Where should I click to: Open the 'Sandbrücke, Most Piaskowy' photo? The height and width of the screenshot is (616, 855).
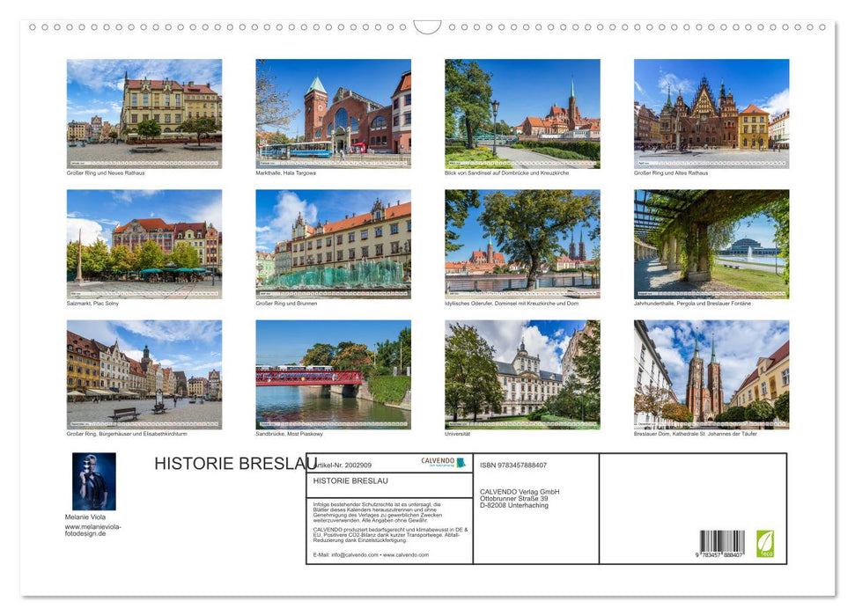(x=333, y=374)
